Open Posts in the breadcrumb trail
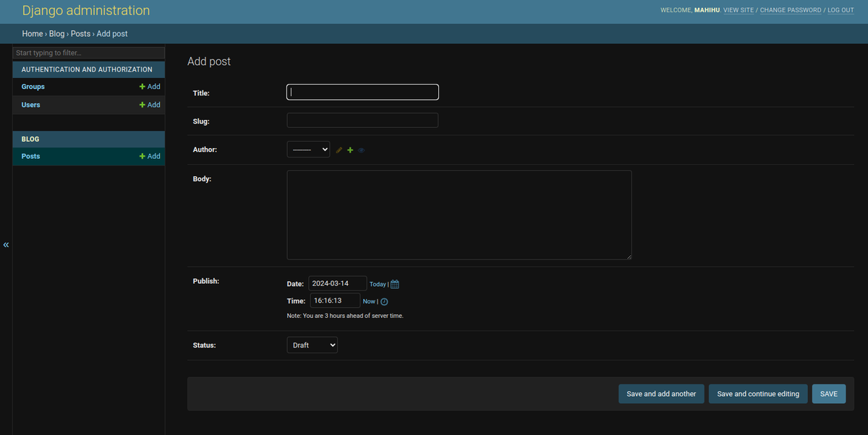 pyautogui.click(x=80, y=34)
